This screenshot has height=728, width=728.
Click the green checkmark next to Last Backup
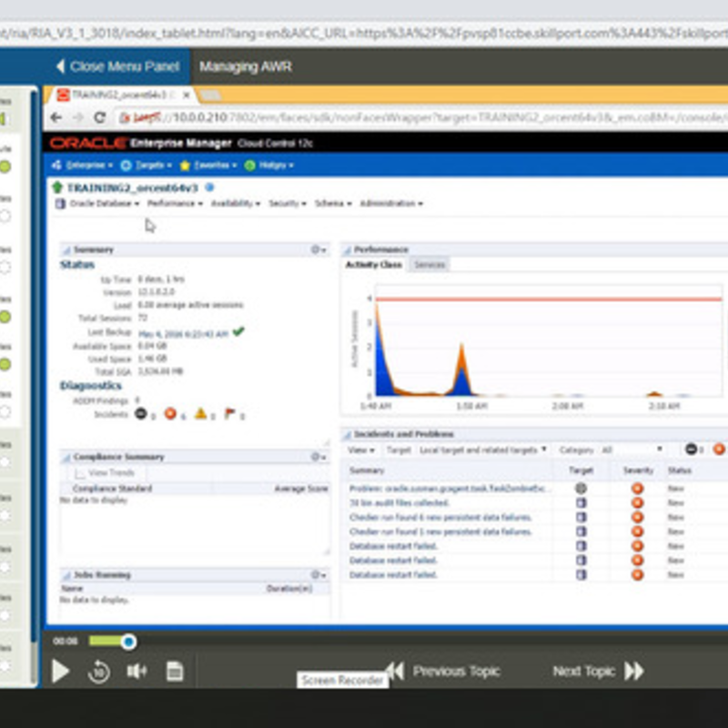tap(238, 331)
